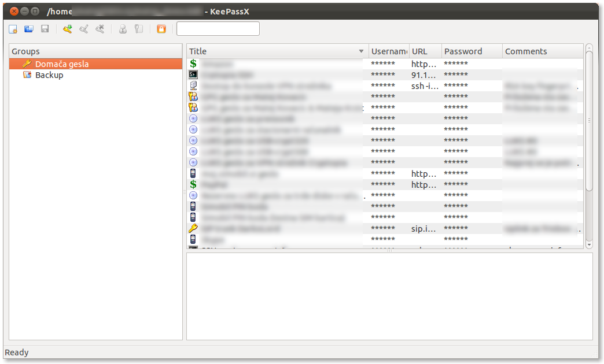Click the computer icon in the ssh -i… row
Image resolution: width=604 pixels, height=364 pixels.
[193, 86]
